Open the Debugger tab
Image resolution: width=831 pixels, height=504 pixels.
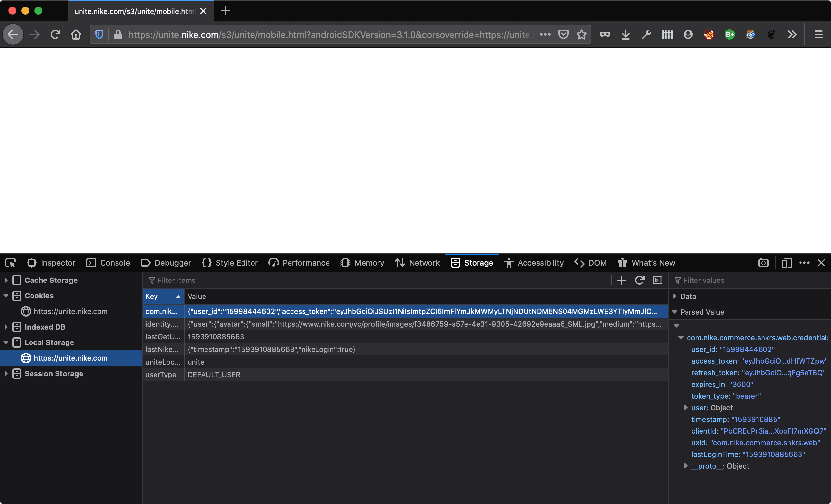pos(166,263)
